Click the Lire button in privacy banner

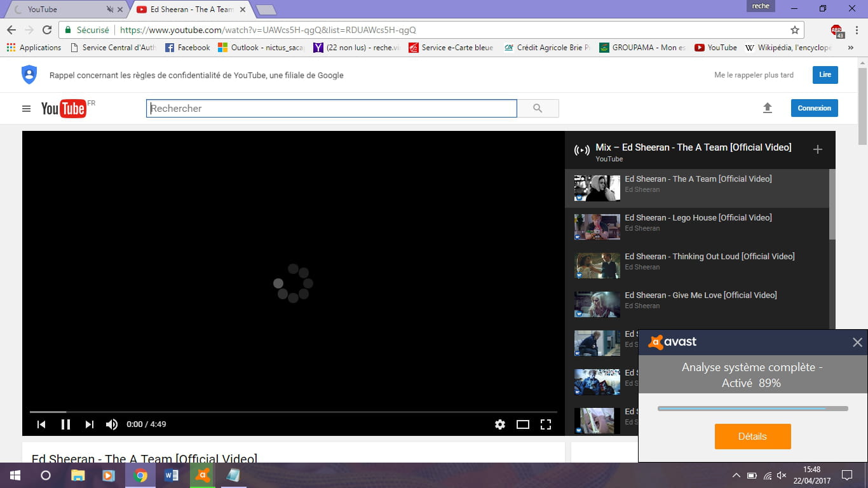pos(825,75)
